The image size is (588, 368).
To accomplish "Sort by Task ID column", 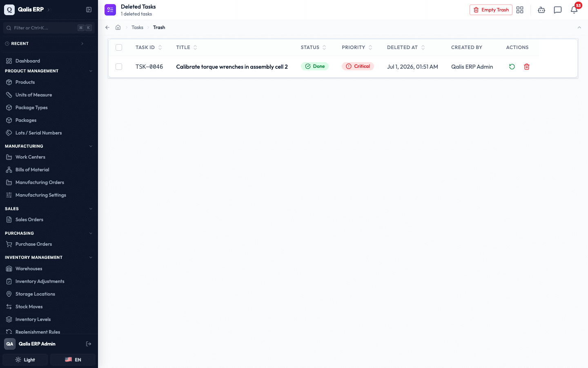I will [x=149, y=47].
